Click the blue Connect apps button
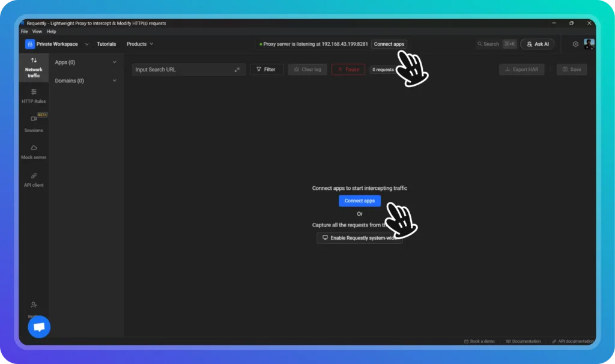 [360, 201]
